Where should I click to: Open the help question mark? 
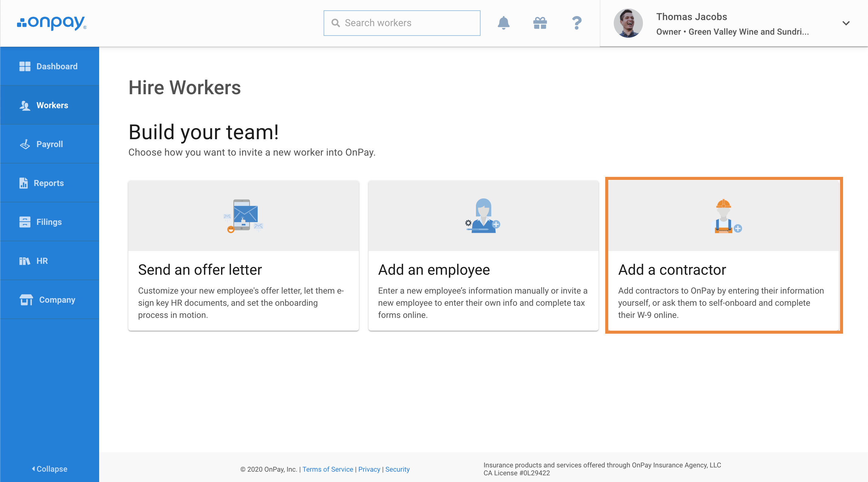point(577,23)
